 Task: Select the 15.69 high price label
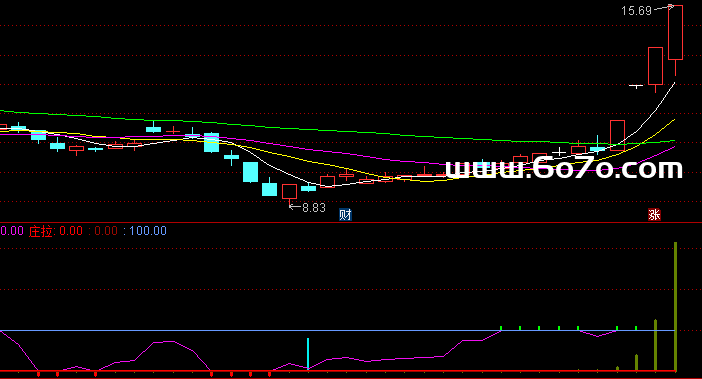pos(636,11)
